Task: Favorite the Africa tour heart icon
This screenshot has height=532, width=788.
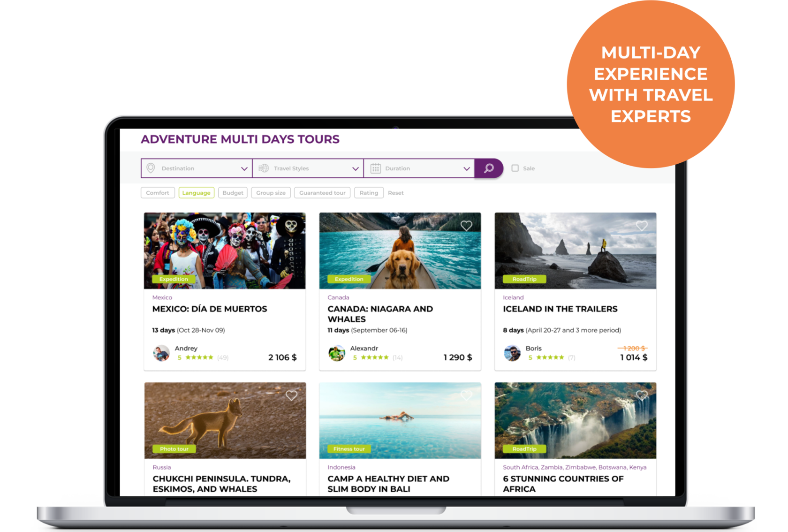Action: coord(642,395)
